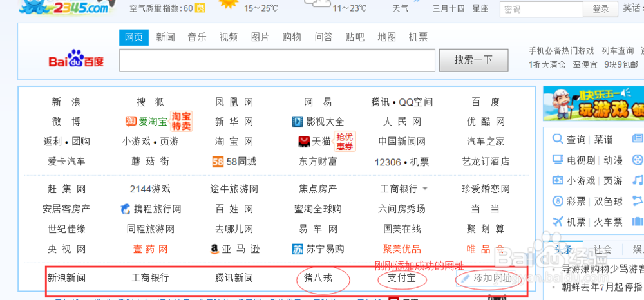Screen dimensions: 644x300
Task: Click the airplane icon beside 机票
Action: click(558, 221)
